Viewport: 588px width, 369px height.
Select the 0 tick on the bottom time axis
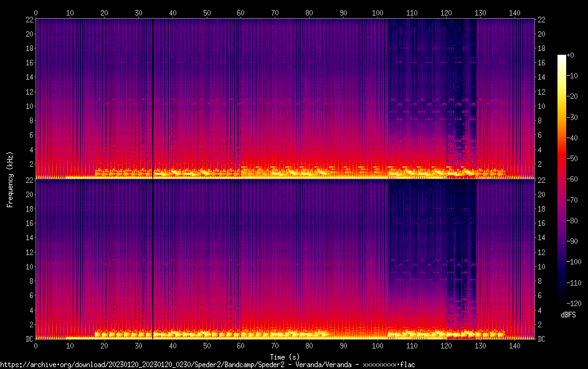coord(36,345)
